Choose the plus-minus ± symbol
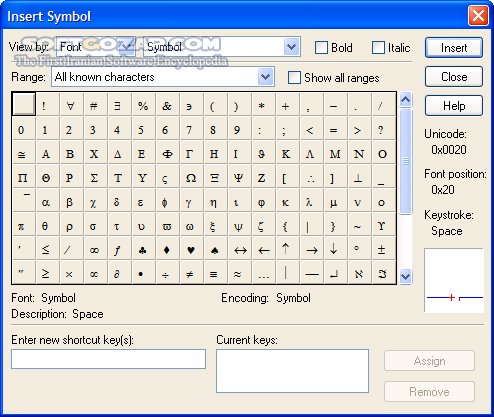494x417 pixels. pos(384,248)
